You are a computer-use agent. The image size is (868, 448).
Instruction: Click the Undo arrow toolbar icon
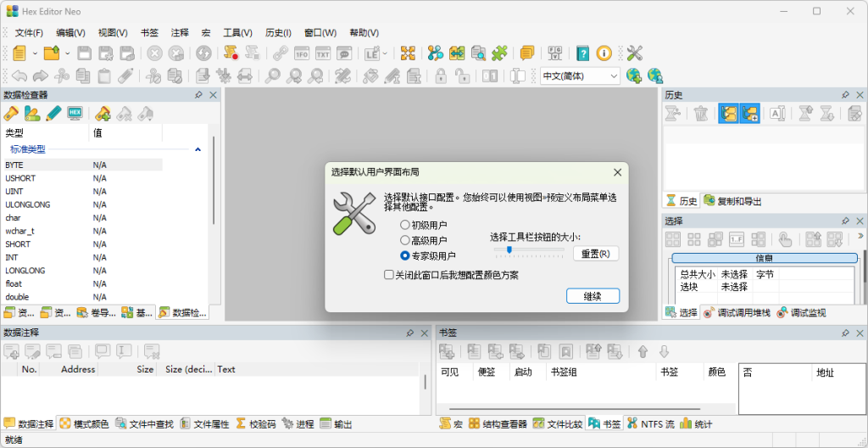pos(19,76)
